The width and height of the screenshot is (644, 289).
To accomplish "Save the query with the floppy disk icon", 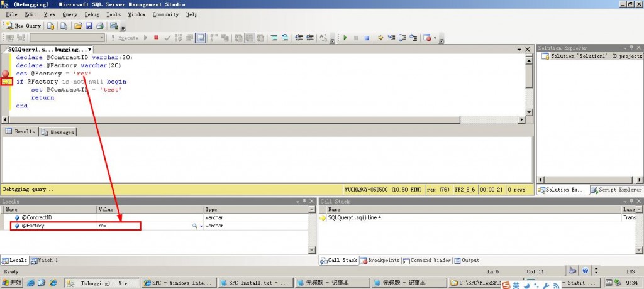I will click(x=89, y=26).
